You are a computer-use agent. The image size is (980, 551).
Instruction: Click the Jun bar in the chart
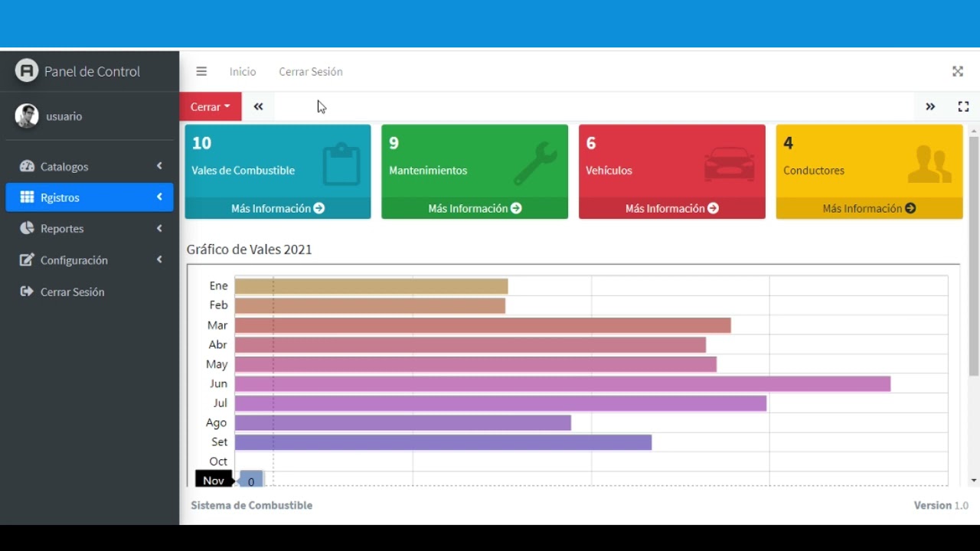click(x=563, y=383)
